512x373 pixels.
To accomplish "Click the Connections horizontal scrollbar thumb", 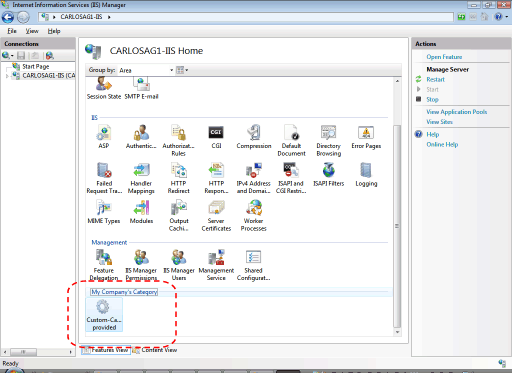I will [23, 352].
